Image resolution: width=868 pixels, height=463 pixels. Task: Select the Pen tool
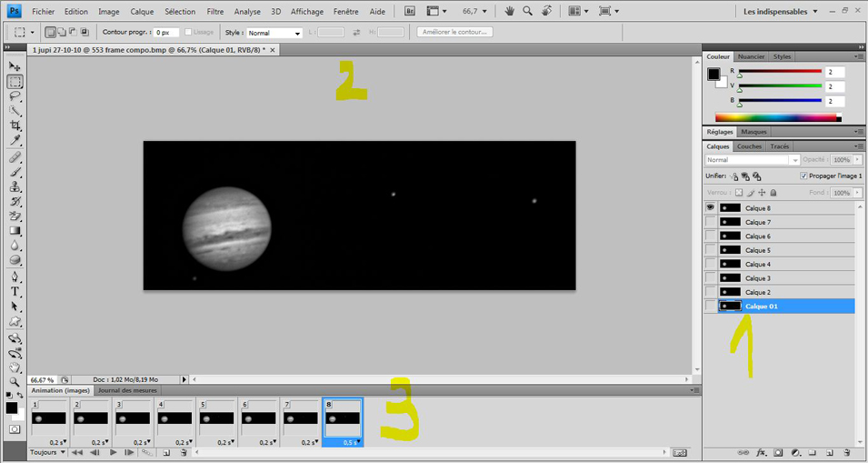[15, 277]
